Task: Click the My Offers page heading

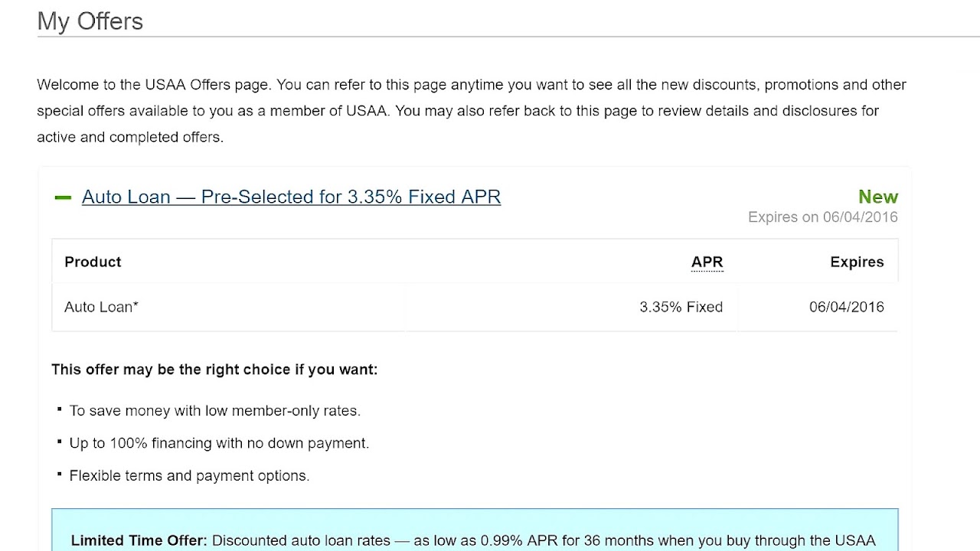Action: point(90,21)
